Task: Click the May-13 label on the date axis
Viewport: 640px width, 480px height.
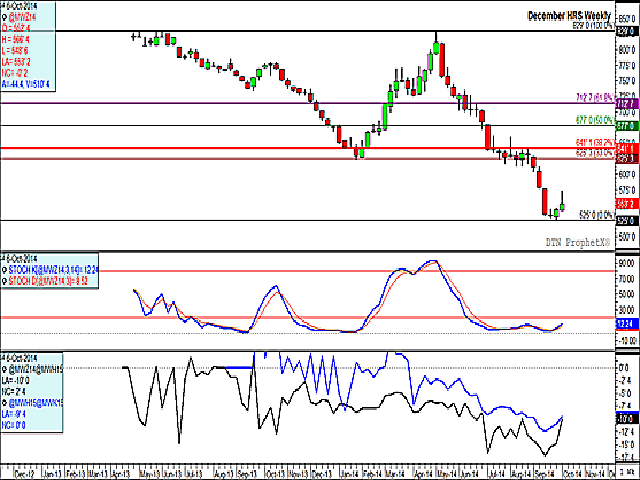Action: pos(150,473)
